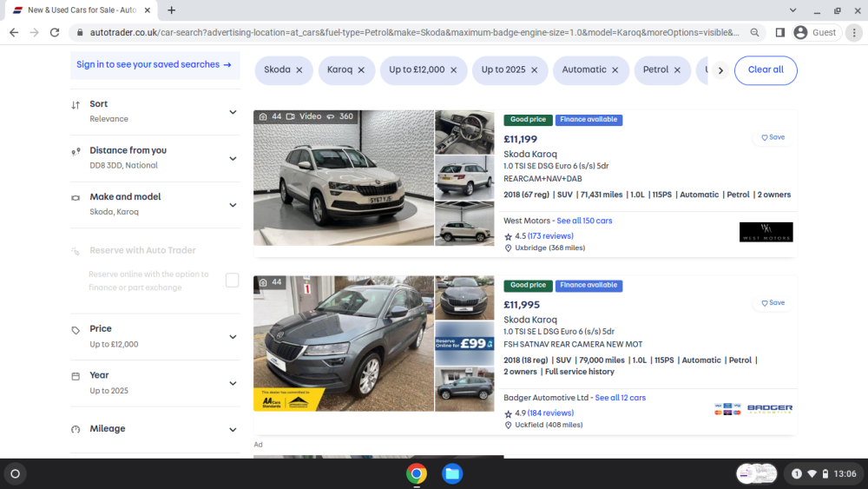
Task: Open Chrome three-dot menu
Action: pos(854,33)
